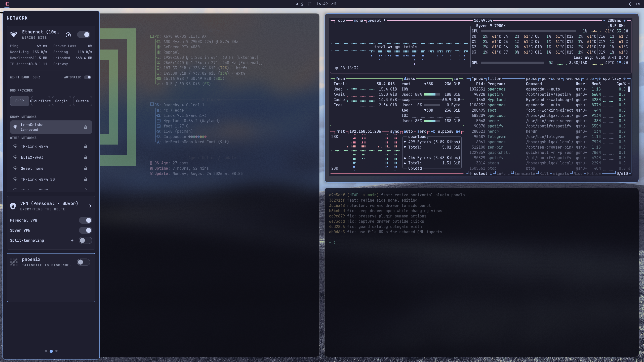
Task: Open the weather icon in the top bar
Action: (334, 4)
